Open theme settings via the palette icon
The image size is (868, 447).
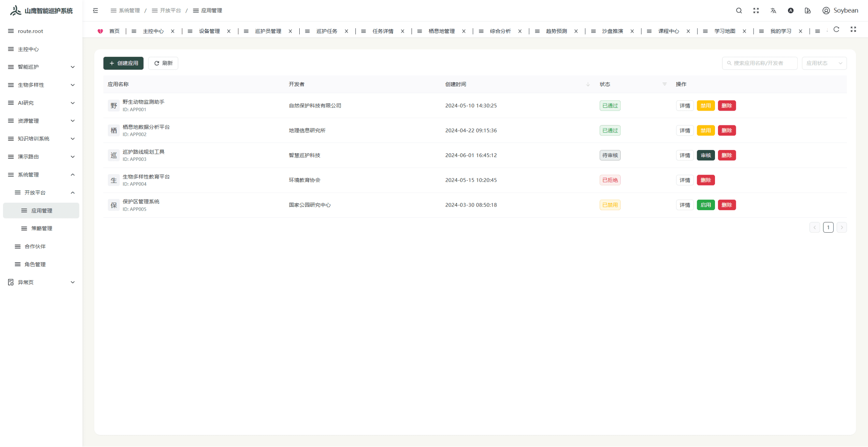[808, 10]
